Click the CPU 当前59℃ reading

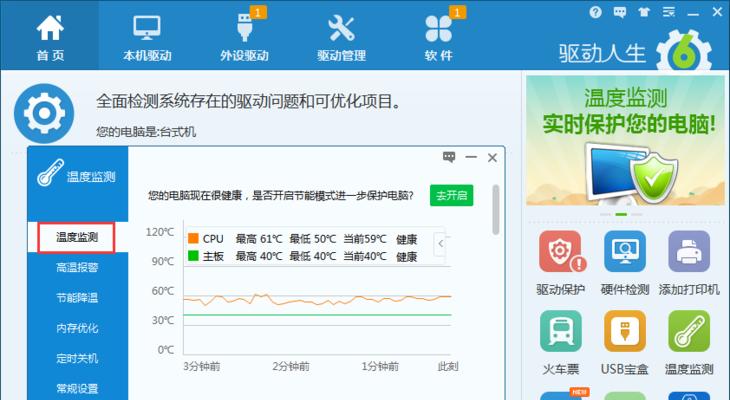tap(365, 239)
